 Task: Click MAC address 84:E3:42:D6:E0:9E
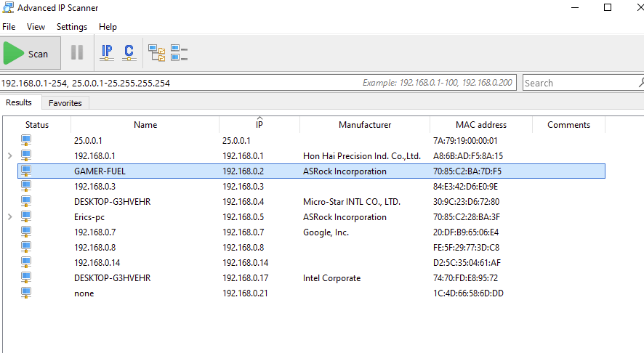point(465,187)
